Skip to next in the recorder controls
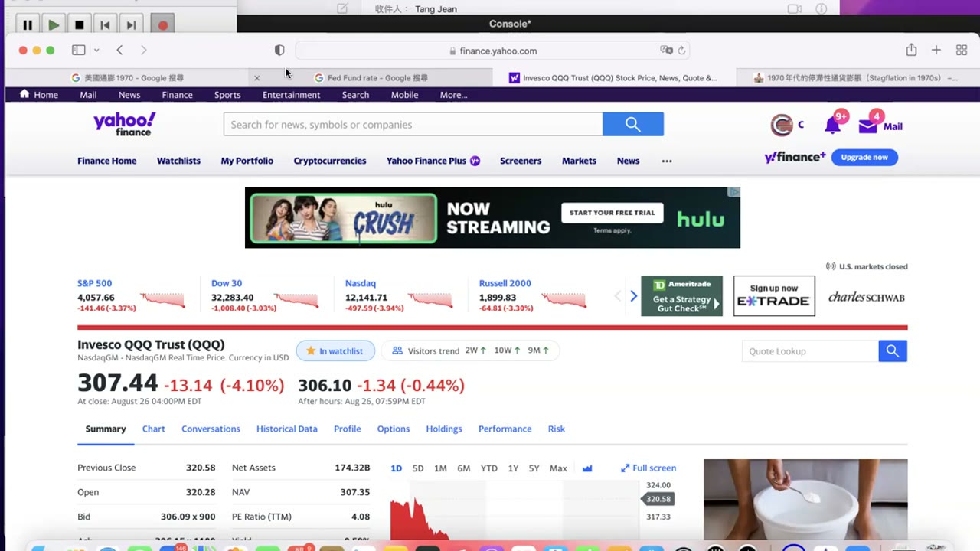 coord(132,24)
